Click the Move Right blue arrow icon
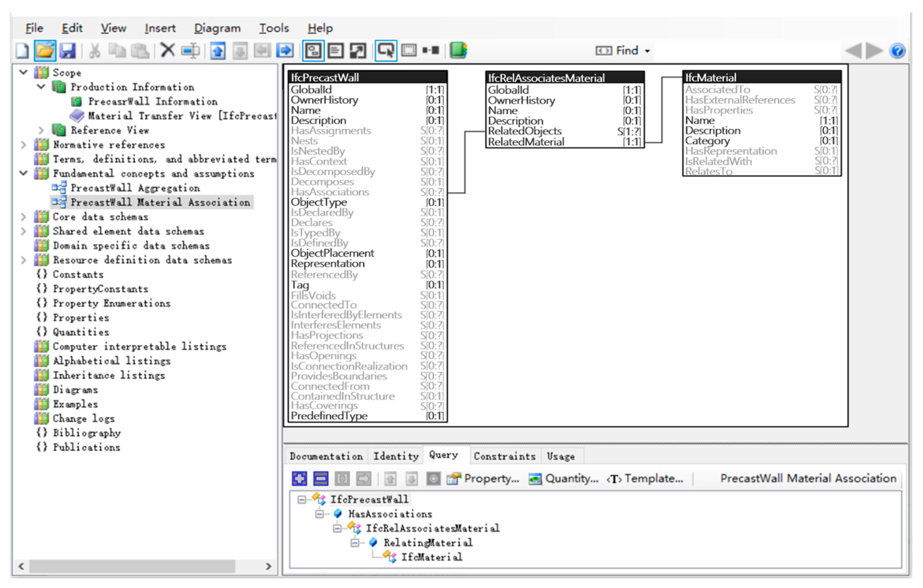This screenshot has width=923, height=588. click(x=285, y=51)
